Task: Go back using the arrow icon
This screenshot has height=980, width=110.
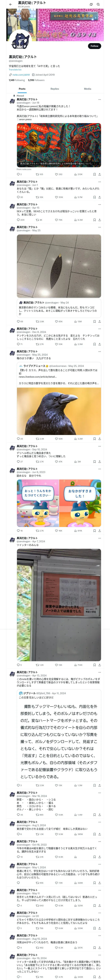Action: point(11,4)
